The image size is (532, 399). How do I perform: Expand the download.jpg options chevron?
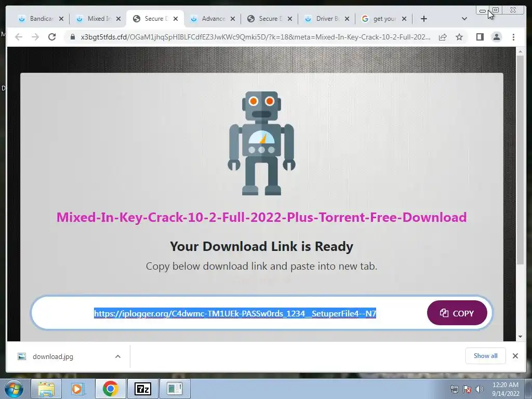(118, 356)
